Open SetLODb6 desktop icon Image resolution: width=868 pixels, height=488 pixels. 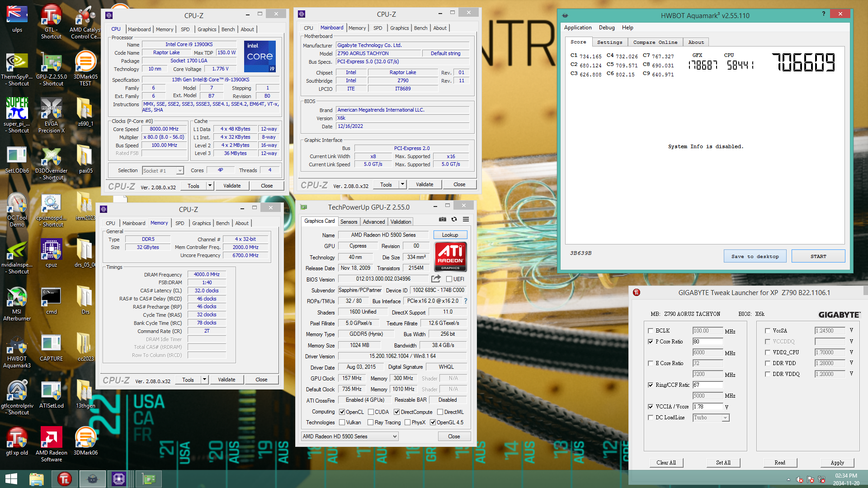coord(17,160)
